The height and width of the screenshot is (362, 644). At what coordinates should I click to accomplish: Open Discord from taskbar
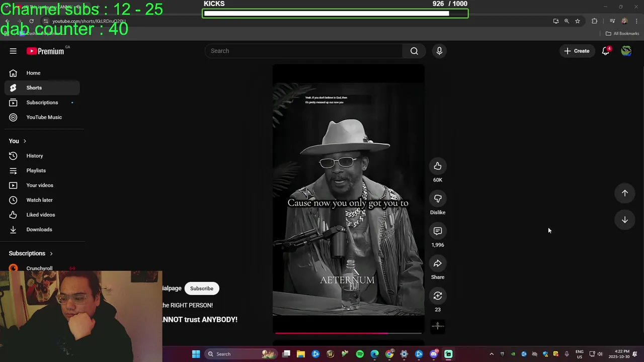tap(434, 354)
